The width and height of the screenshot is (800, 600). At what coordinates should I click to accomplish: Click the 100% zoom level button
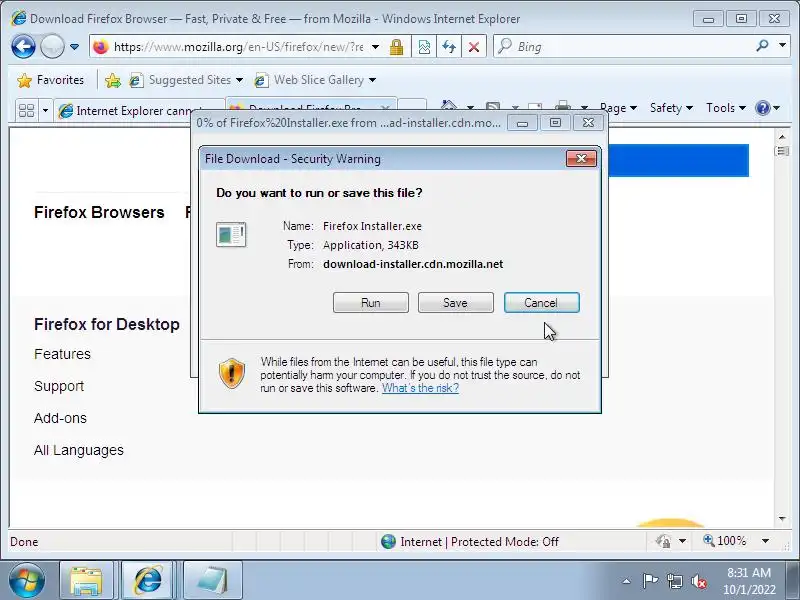click(725, 541)
